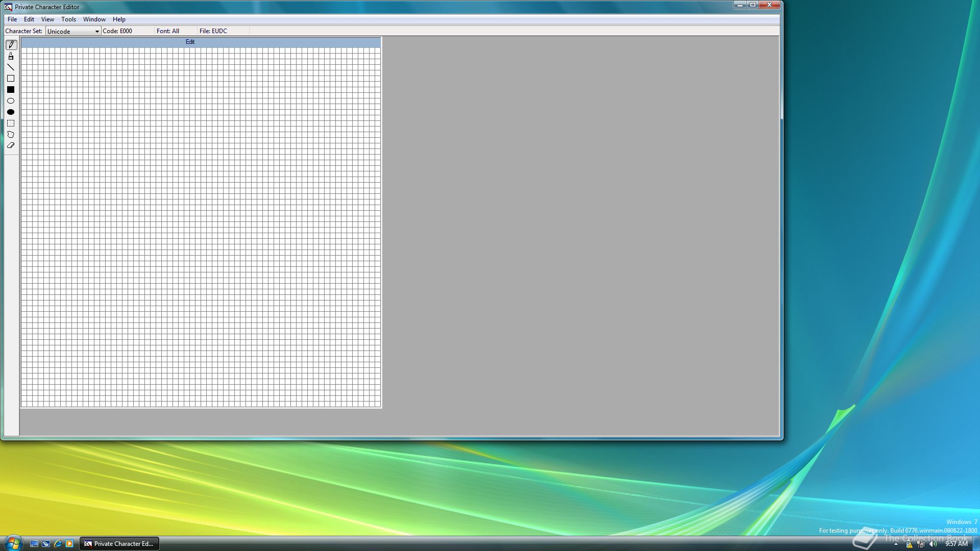The width and height of the screenshot is (980, 551).
Task: Click the Font: All label
Action: coord(168,31)
